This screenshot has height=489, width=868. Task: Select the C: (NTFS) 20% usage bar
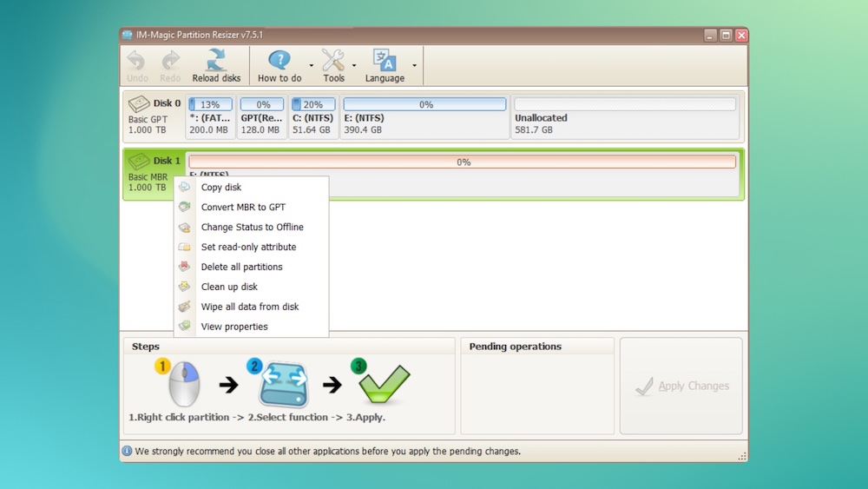pos(312,104)
